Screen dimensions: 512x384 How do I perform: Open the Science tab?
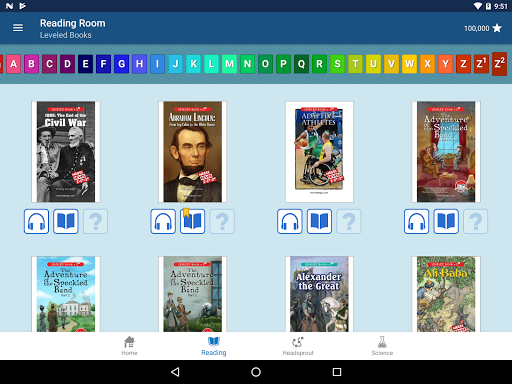(382, 346)
